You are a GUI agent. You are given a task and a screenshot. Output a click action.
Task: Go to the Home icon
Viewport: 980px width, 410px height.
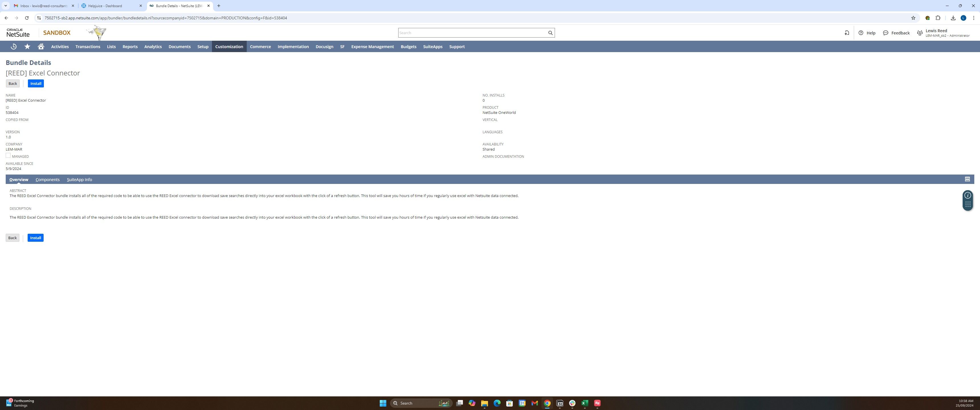[41, 46]
